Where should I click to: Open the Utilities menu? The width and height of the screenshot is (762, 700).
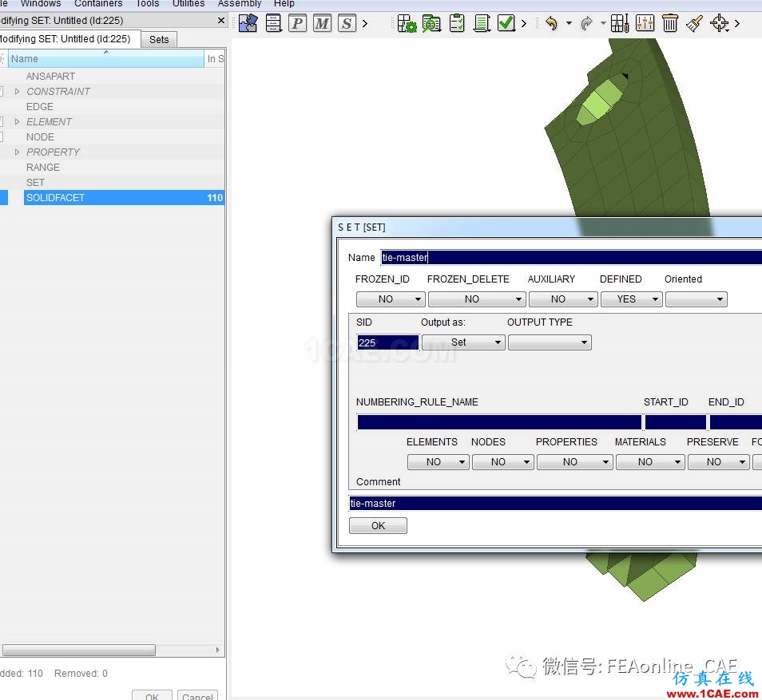(x=189, y=4)
